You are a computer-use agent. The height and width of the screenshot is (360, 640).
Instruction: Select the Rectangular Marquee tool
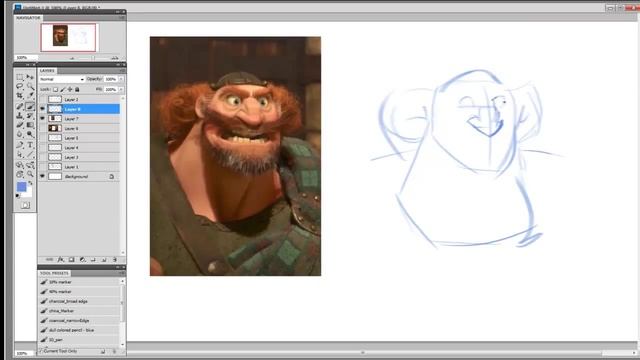[20, 77]
